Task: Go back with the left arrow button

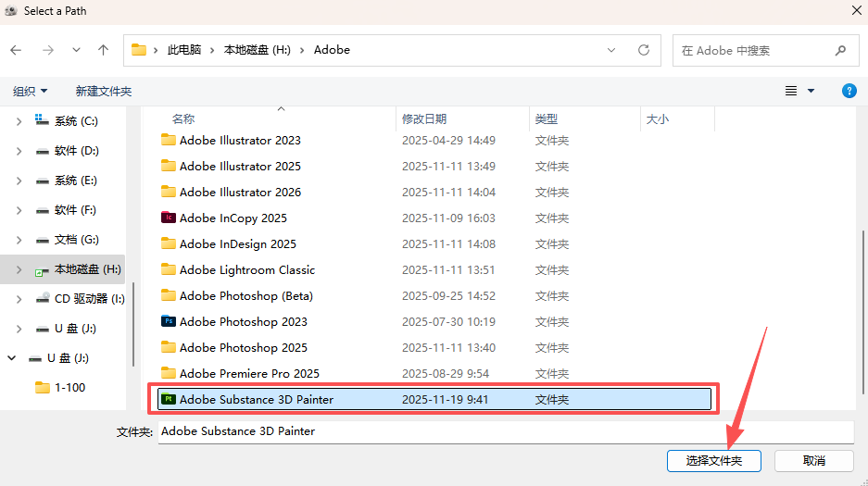Action: coord(16,50)
